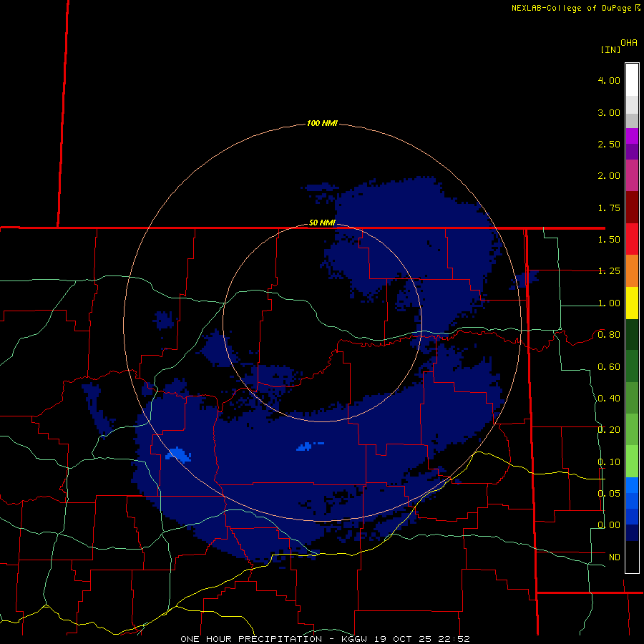The height and width of the screenshot is (644, 644).
Task: Click the 0.80 legend value
Action: tap(609, 335)
